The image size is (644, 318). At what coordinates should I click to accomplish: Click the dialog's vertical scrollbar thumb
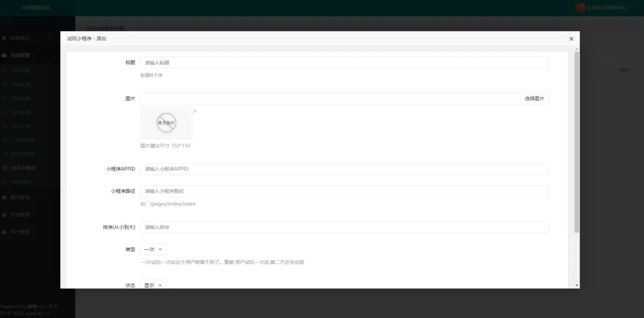(577, 142)
